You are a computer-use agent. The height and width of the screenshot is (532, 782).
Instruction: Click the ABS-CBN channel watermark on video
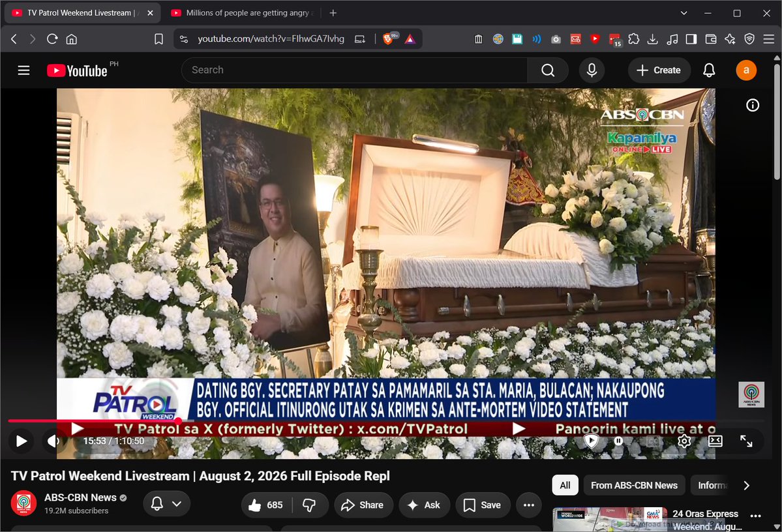point(751,394)
